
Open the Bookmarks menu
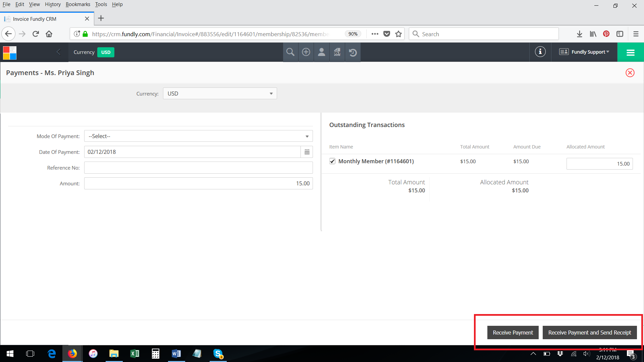[x=78, y=4]
